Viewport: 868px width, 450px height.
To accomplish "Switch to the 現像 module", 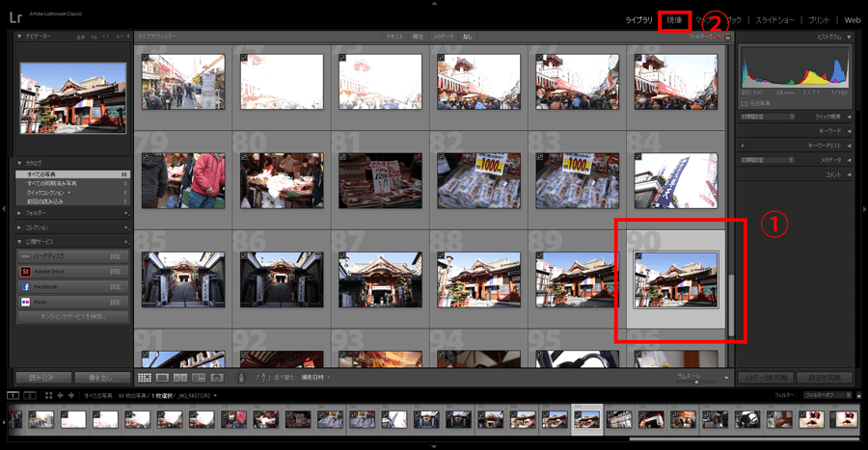I will point(674,20).
